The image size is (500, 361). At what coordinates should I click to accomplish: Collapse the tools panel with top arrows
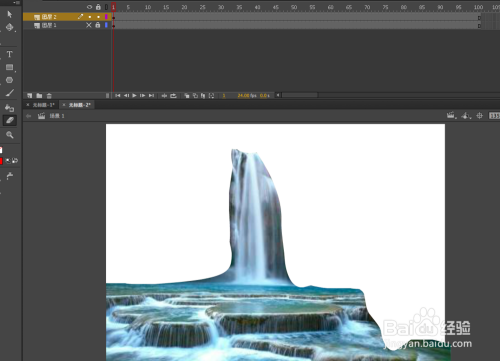tap(16, 2)
